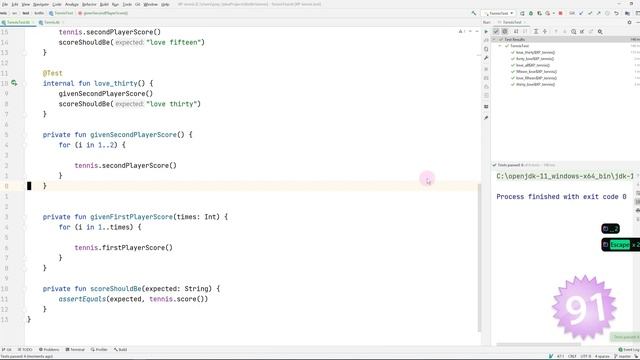Screen dimensions: 640x360
Task: Click the Git update project arrow icon
Action: 581,13
